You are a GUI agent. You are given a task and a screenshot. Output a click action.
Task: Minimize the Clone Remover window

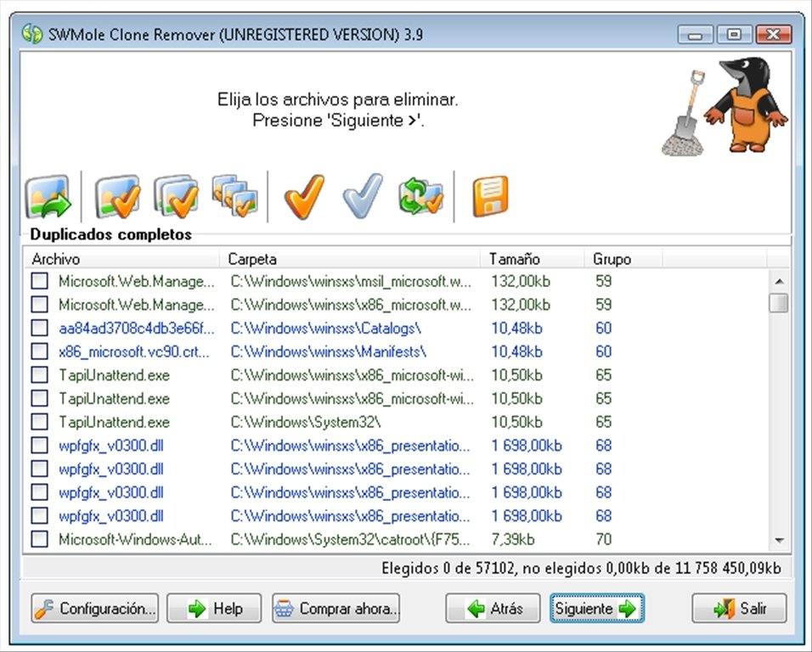point(695,35)
